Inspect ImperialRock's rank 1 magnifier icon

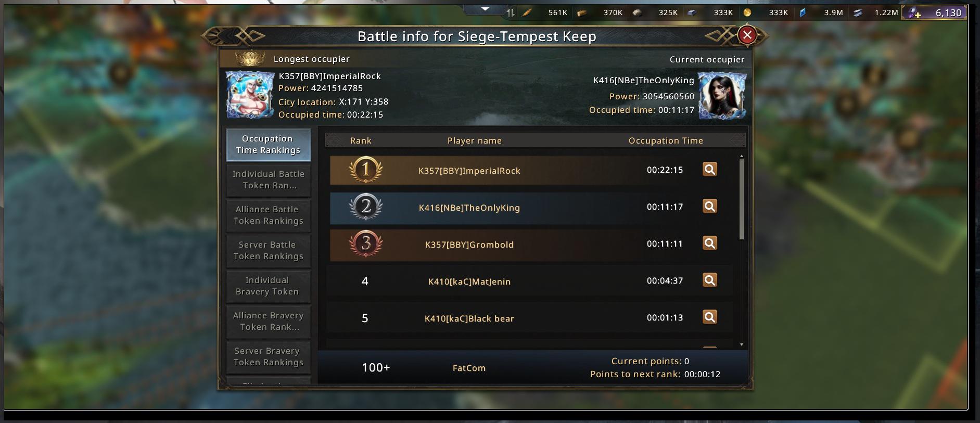(710, 170)
